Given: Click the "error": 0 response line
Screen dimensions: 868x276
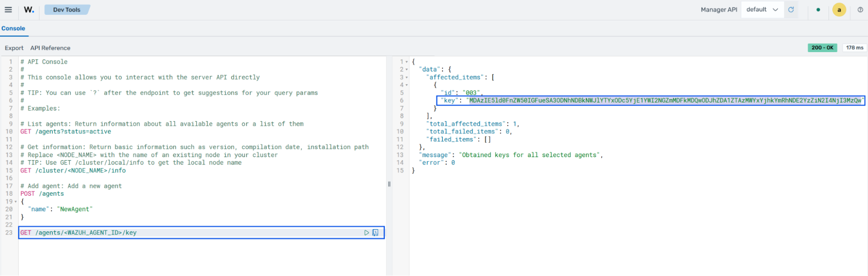Looking at the screenshot, I should (x=437, y=163).
